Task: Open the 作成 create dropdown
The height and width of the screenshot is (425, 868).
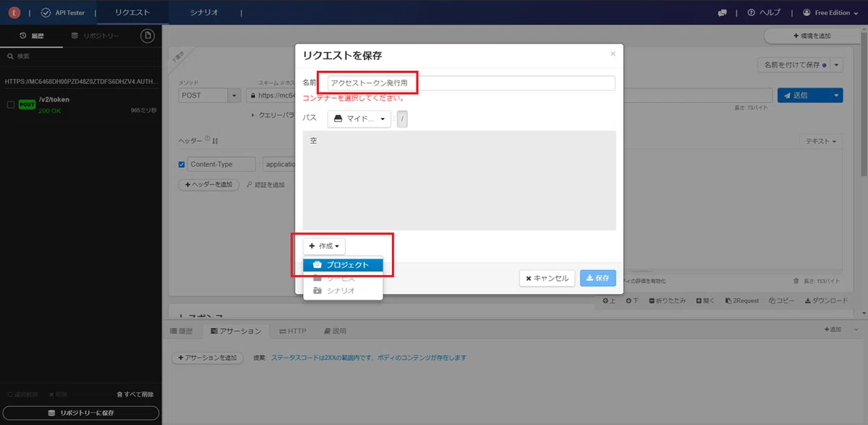Action: (x=324, y=246)
